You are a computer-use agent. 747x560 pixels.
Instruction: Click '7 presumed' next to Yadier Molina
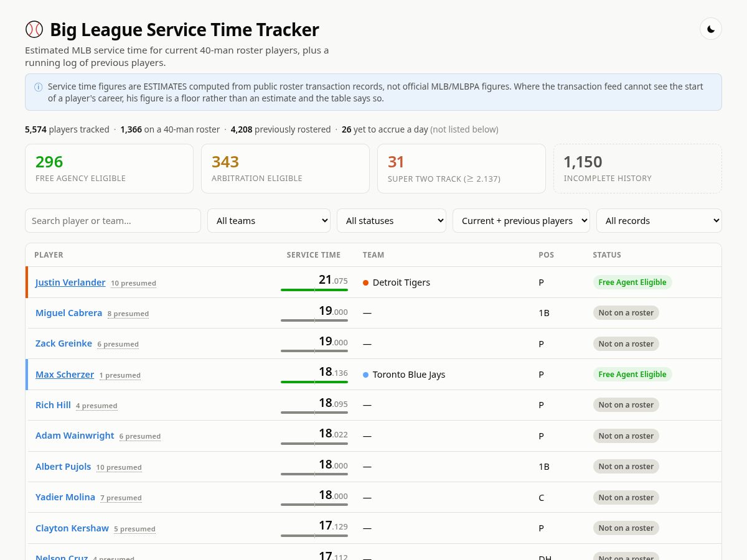pyautogui.click(x=121, y=498)
